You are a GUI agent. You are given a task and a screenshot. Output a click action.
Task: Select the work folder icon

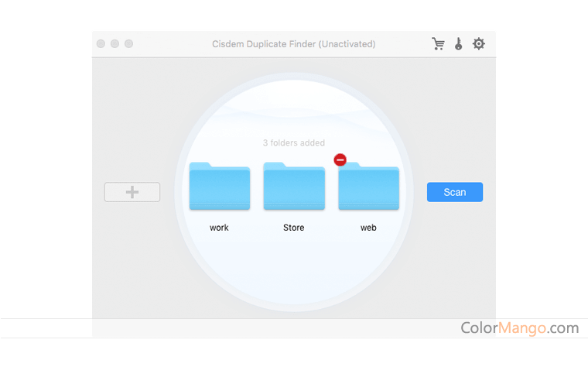pos(220,186)
